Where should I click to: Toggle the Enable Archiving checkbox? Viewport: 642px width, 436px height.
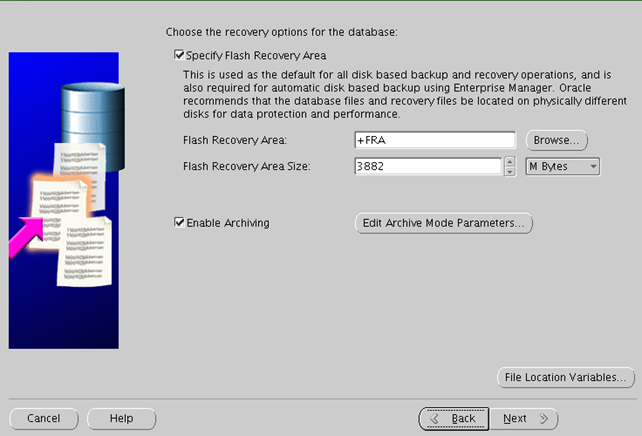(x=179, y=222)
